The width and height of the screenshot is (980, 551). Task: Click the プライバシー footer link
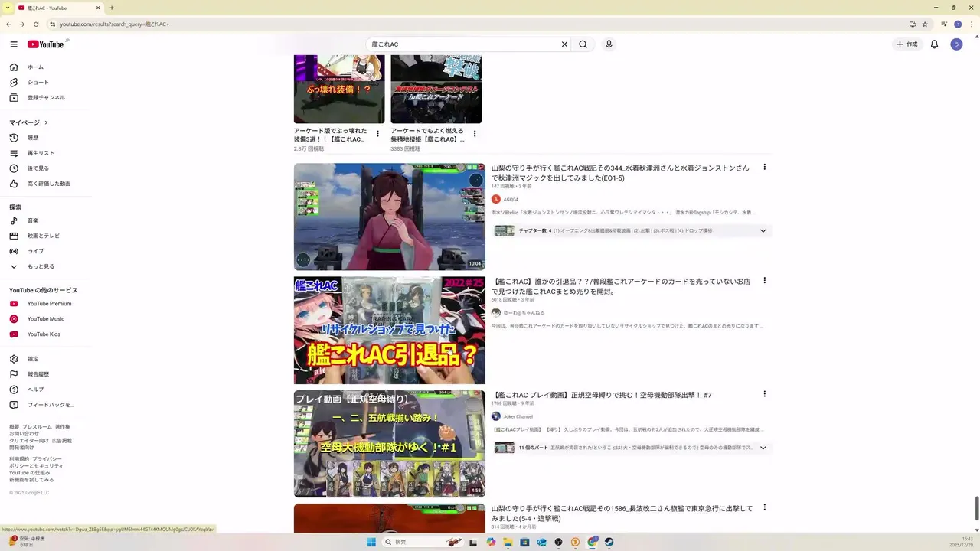pyautogui.click(x=47, y=459)
